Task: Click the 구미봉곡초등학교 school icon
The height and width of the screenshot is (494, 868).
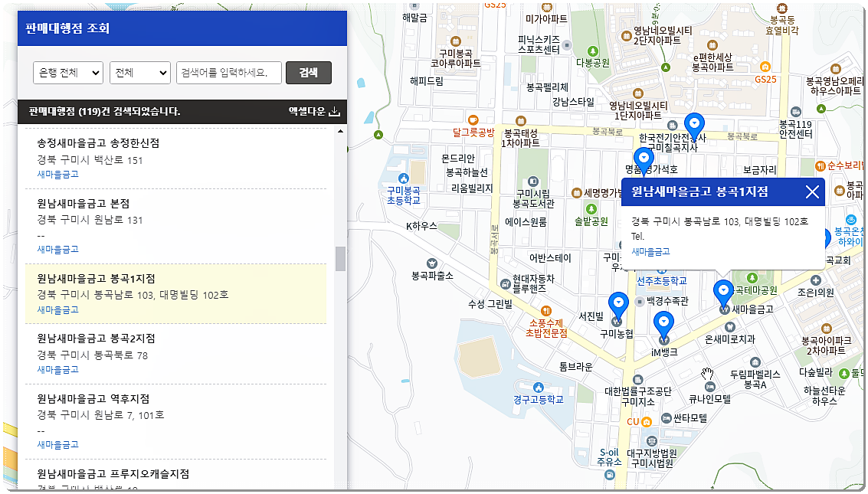Action: [x=404, y=178]
